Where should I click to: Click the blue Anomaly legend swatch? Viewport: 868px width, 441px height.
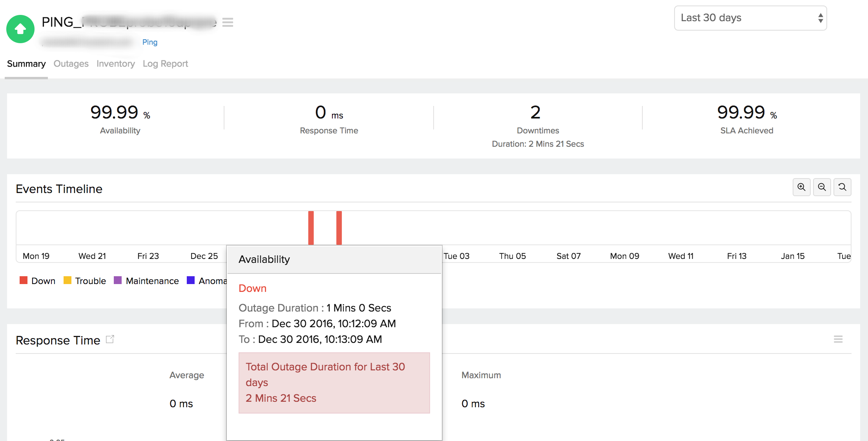point(191,280)
